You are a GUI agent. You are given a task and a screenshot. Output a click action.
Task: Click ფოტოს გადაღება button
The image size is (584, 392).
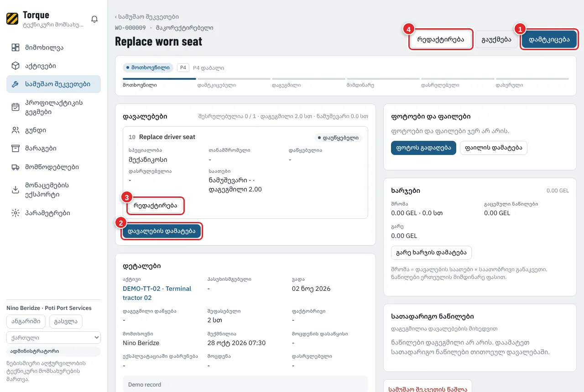(x=423, y=148)
